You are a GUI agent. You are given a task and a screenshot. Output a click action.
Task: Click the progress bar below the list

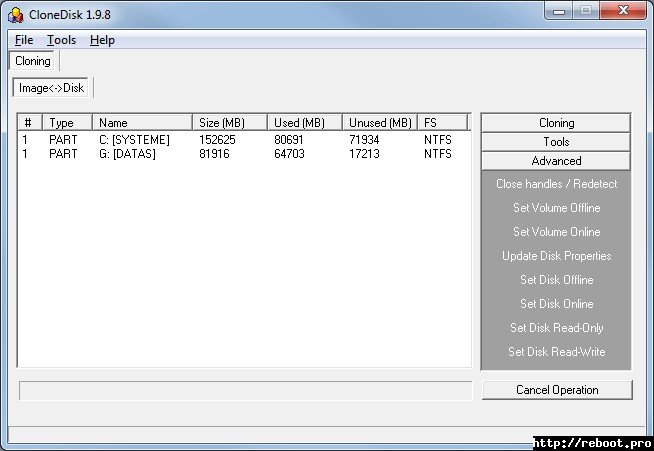click(x=246, y=391)
